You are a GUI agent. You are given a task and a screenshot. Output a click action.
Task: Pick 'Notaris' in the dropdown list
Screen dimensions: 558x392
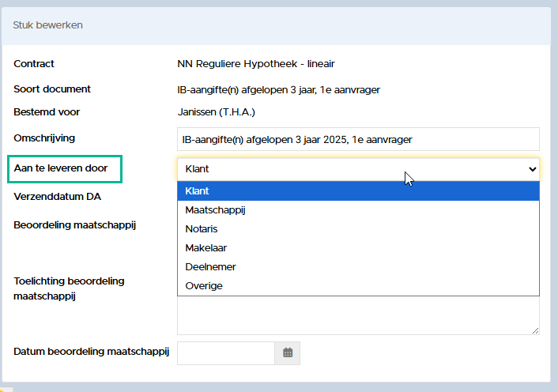[358, 228]
